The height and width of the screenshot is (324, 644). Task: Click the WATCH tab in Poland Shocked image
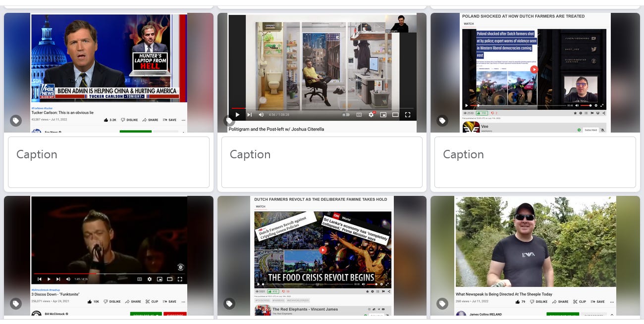point(469,24)
